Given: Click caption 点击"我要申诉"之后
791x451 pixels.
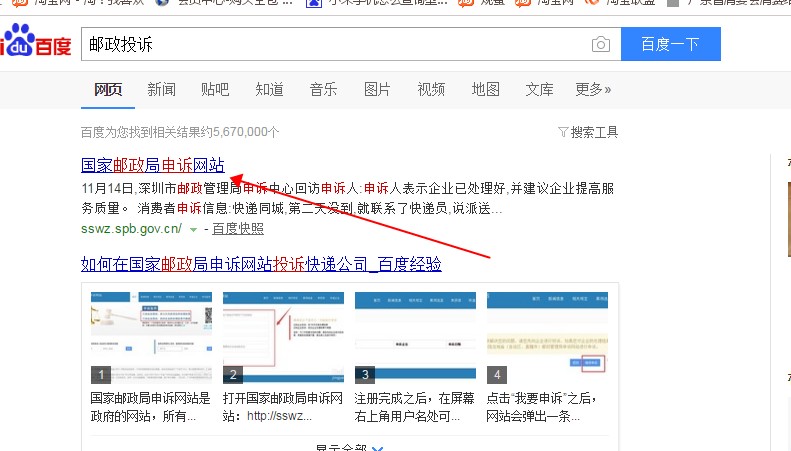Looking at the screenshot, I should [542, 407].
